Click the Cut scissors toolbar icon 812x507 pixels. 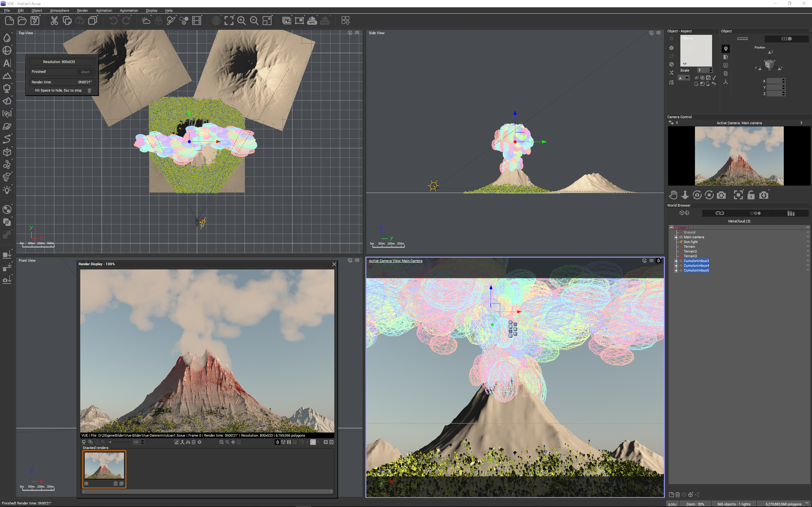click(x=54, y=21)
